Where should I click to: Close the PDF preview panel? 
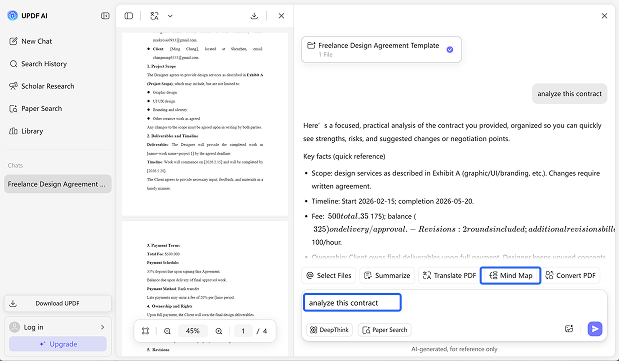[281, 16]
